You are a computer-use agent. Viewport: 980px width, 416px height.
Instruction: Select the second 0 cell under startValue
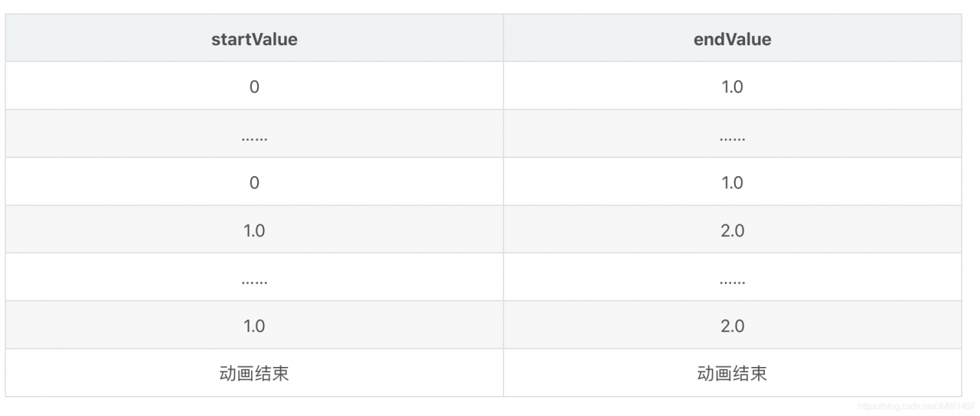click(254, 182)
